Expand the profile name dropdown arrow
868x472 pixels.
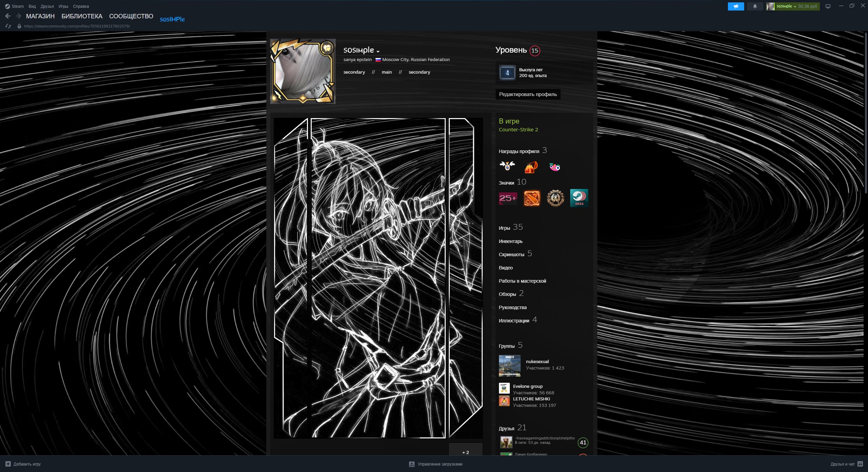378,52
